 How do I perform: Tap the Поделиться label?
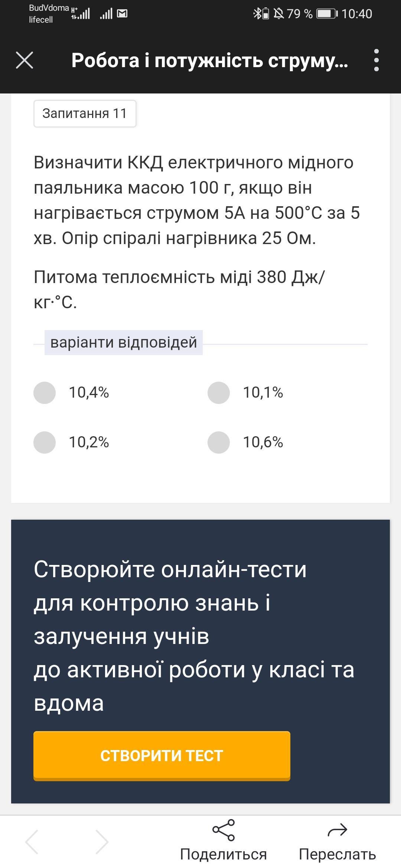[224, 854]
